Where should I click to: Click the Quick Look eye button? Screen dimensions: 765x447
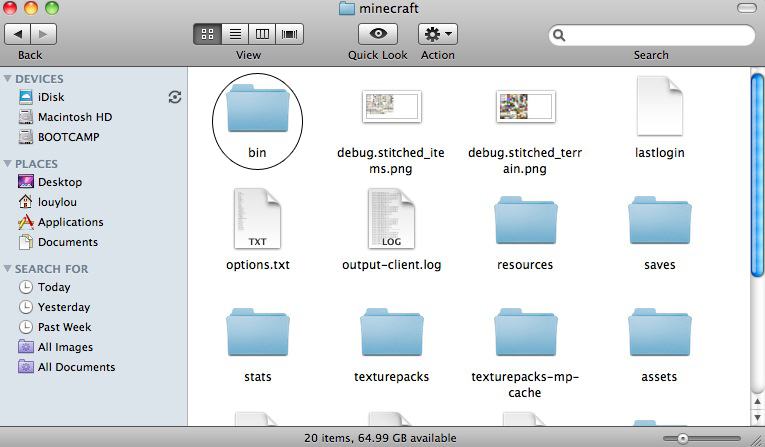coord(378,34)
